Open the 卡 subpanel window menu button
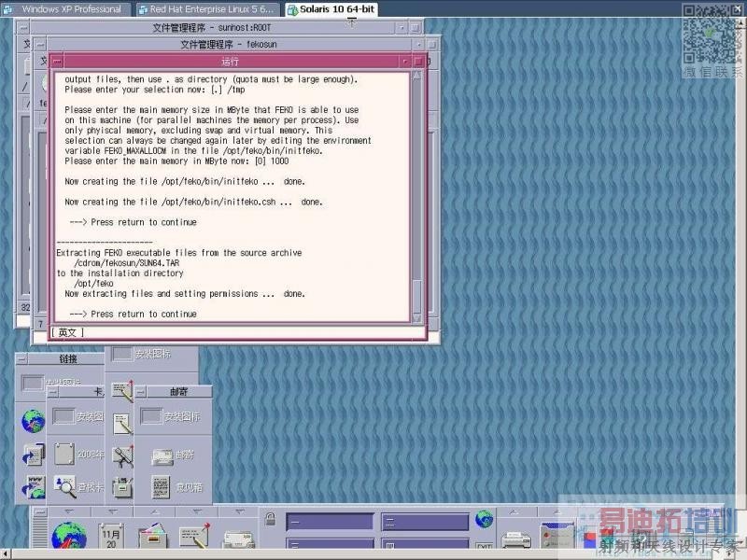The width and height of the screenshot is (747, 560). click(x=53, y=392)
